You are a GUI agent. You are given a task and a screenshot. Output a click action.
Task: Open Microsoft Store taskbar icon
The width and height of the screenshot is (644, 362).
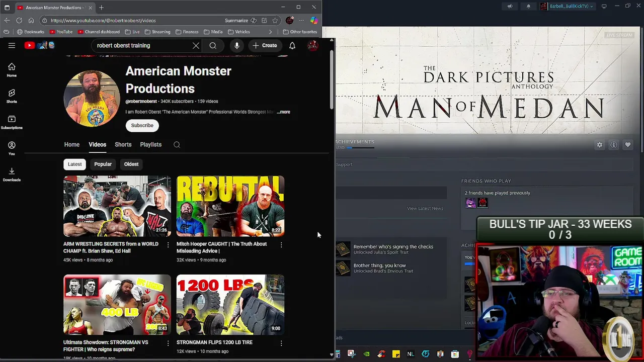[455, 354]
